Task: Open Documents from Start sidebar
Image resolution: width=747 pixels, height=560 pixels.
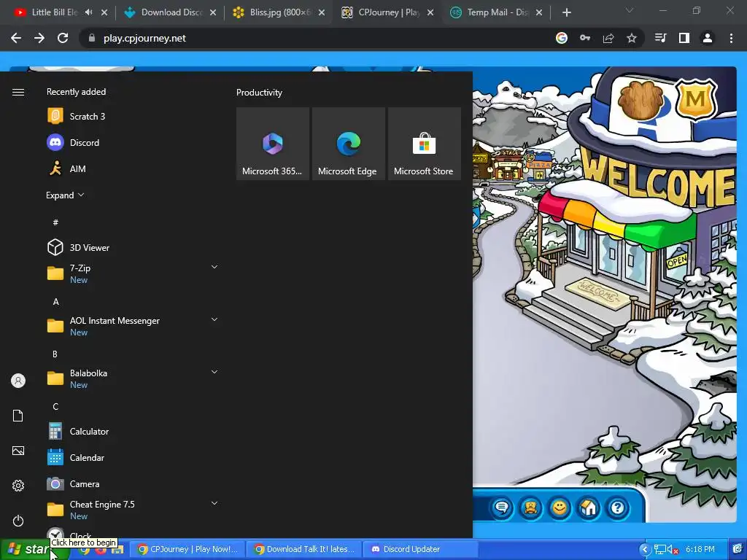Action: 18,416
